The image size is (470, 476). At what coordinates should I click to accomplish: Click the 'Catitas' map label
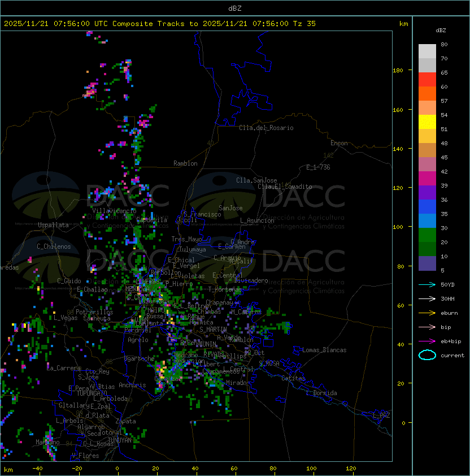click(293, 378)
